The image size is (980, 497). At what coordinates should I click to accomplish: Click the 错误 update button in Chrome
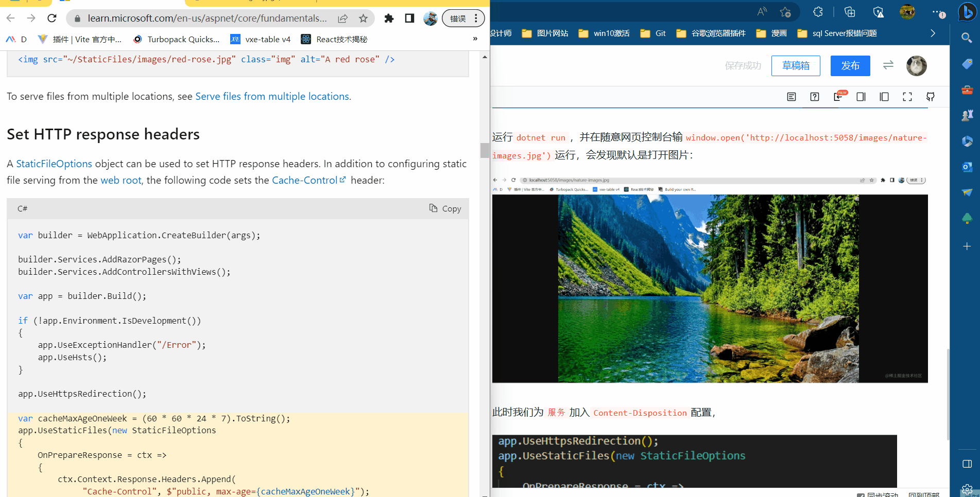click(x=463, y=19)
